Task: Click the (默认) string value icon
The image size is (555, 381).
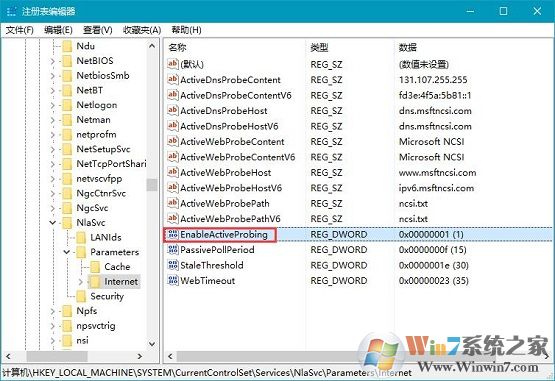Action: (173, 64)
